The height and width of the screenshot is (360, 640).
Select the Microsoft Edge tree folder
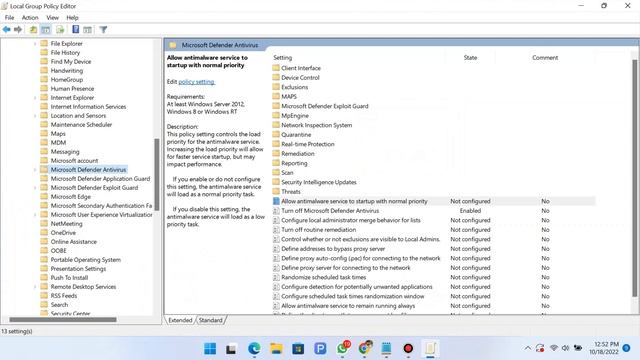click(x=70, y=197)
